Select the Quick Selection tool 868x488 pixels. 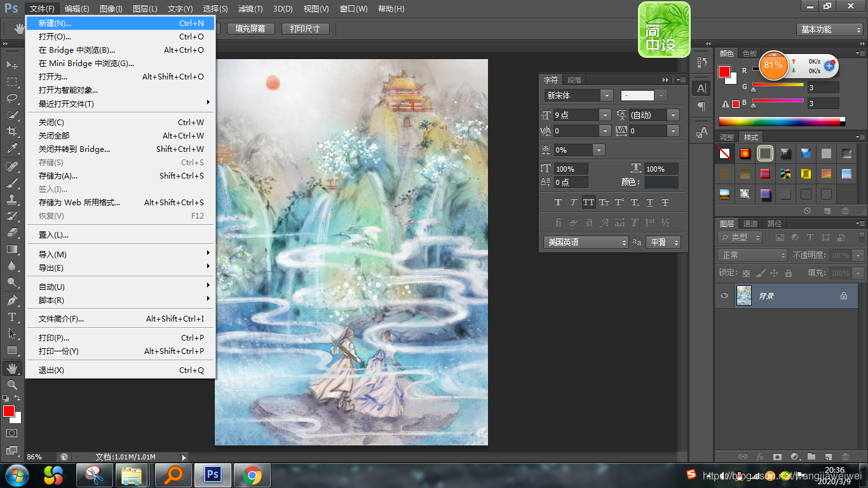[x=12, y=114]
